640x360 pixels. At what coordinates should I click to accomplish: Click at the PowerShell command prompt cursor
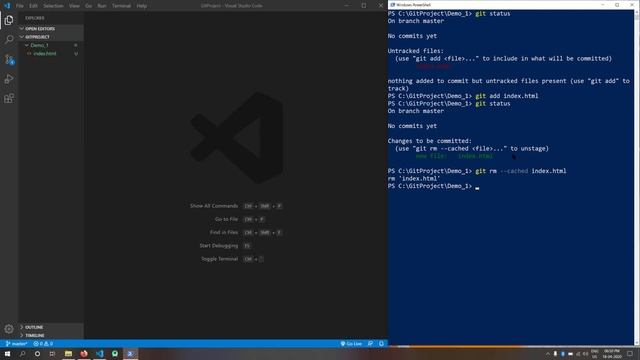click(477, 187)
